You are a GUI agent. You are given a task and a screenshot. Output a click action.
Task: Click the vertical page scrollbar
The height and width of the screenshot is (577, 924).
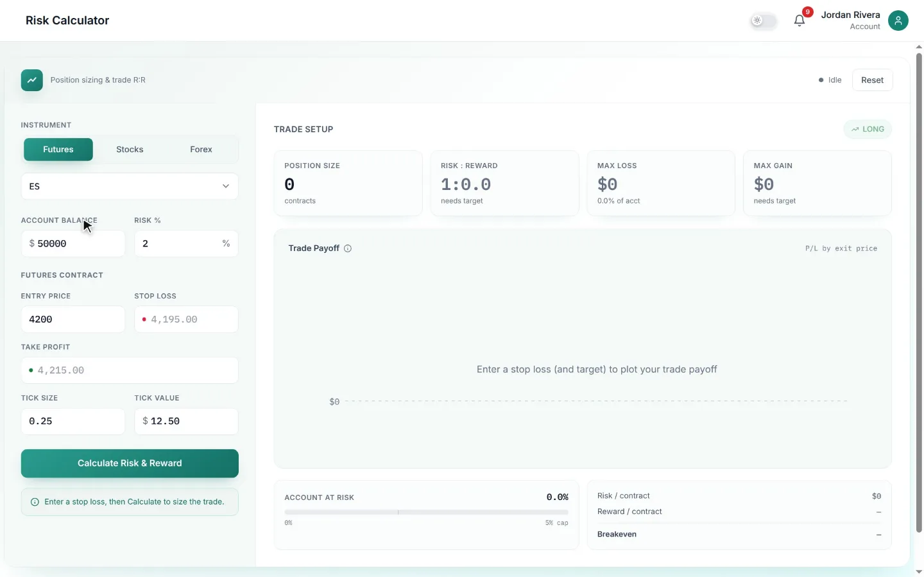pos(919,293)
